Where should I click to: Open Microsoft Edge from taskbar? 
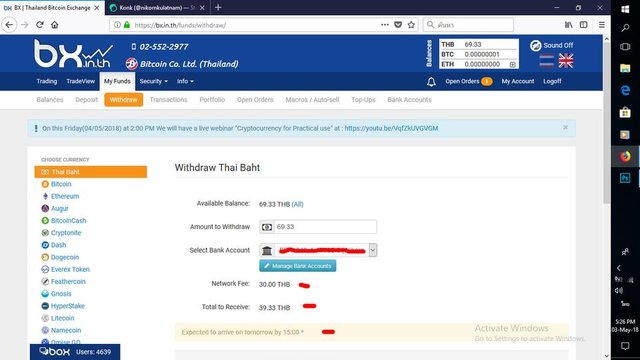tap(625, 90)
